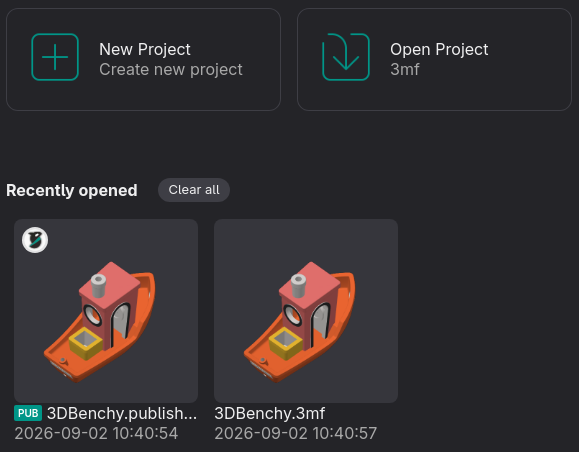Click the 3DBenchy.publish... file name label

122,413
